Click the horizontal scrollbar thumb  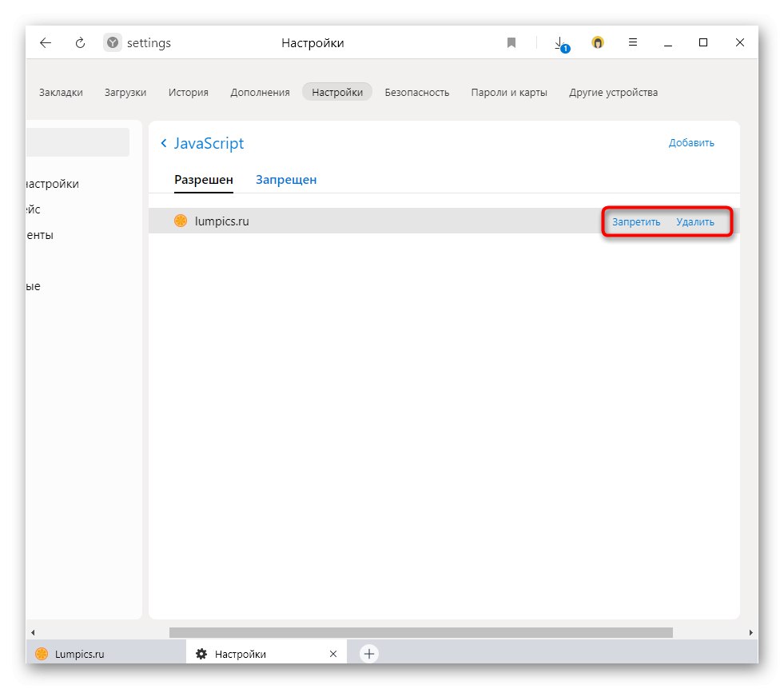click(x=421, y=632)
